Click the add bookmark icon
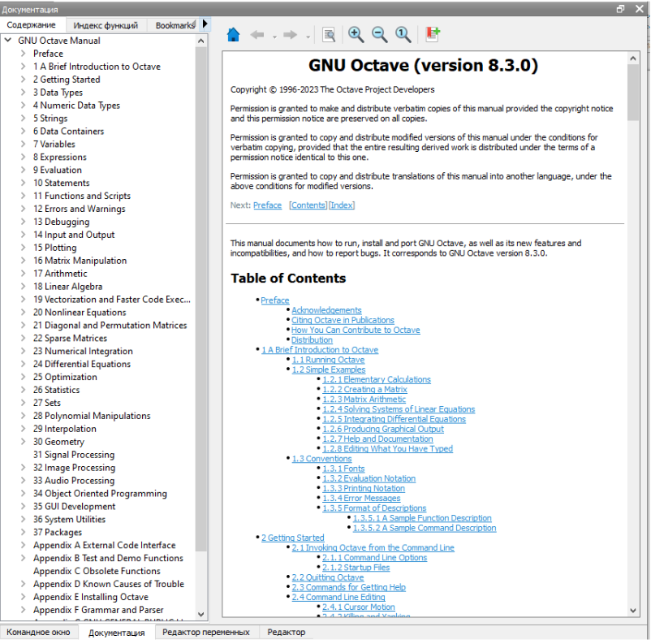 click(x=433, y=34)
